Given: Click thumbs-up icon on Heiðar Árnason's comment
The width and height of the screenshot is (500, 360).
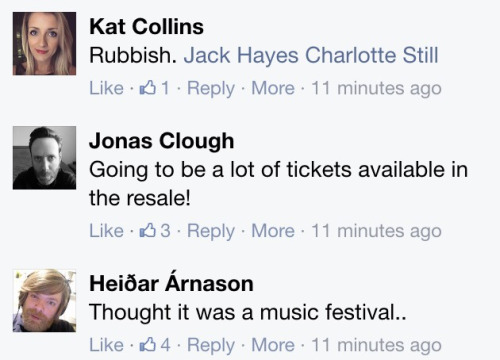Looking at the screenshot, I should point(148,345).
